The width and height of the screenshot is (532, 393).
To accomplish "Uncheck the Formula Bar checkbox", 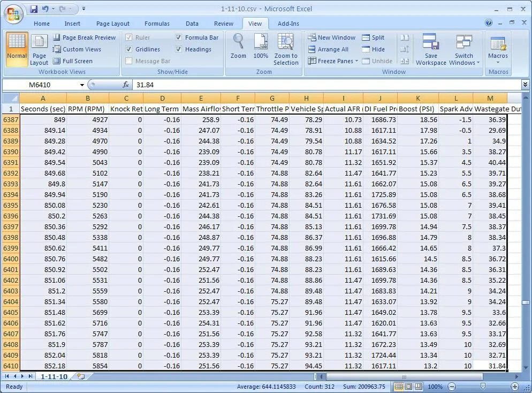I will (x=178, y=37).
